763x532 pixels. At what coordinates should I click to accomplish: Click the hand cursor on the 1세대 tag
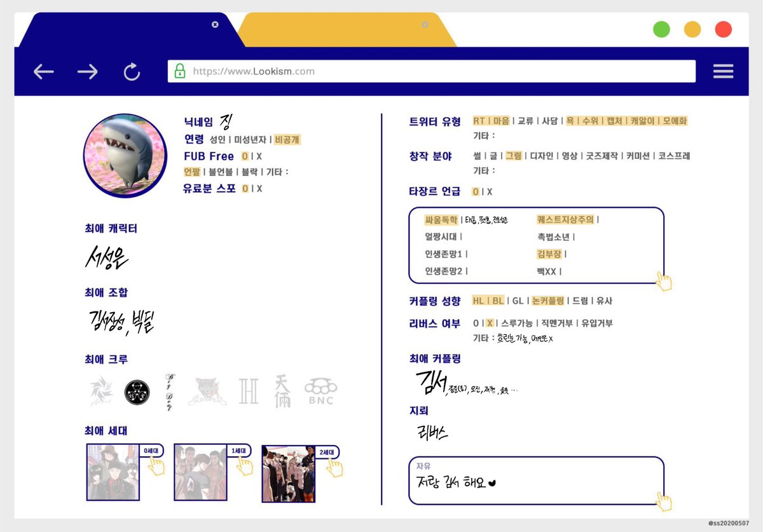[244, 467]
